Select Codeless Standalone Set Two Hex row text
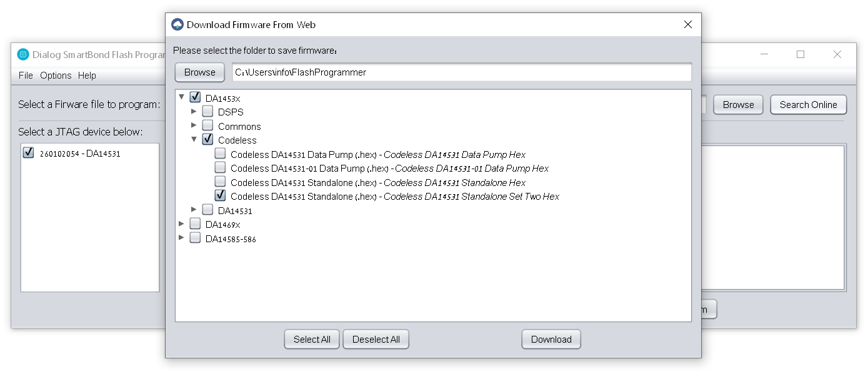868x372 pixels. [x=395, y=196]
